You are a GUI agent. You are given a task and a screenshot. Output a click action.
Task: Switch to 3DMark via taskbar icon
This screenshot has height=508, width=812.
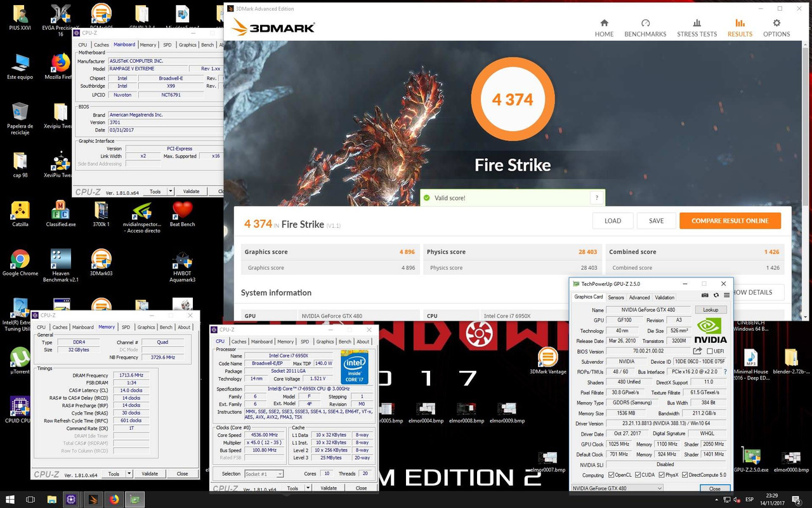tap(93, 499)
